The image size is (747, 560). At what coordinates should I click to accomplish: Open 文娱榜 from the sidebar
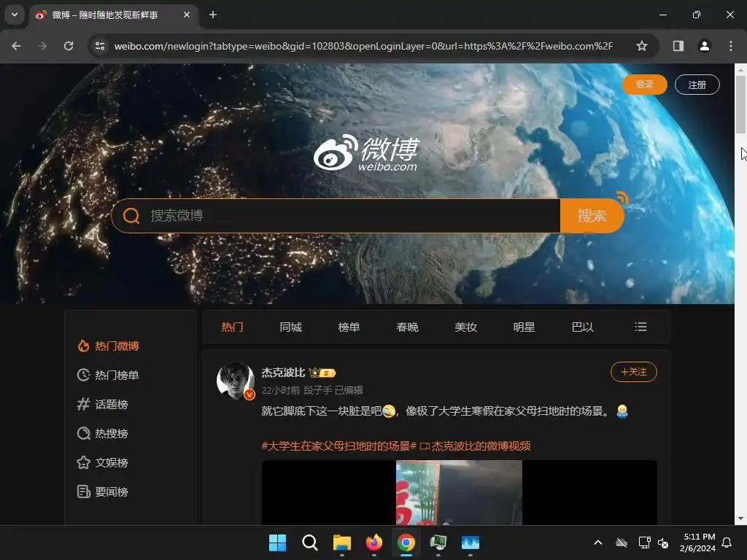103,462
